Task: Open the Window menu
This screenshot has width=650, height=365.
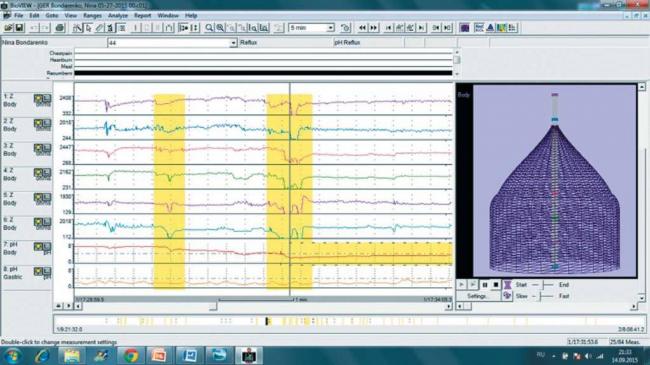Action: 168,15
